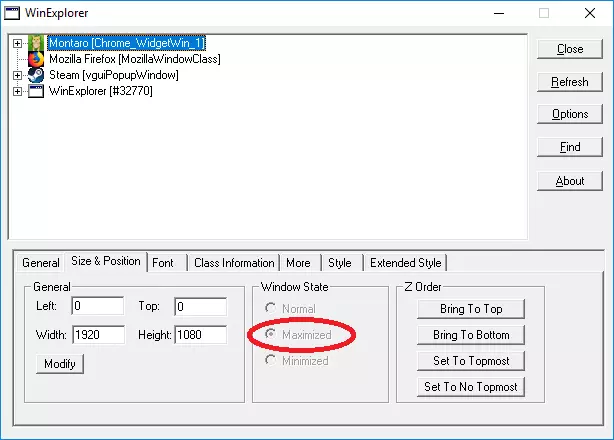Click Set To No Topmost button
614x440 pixels.
click(471, 387)
